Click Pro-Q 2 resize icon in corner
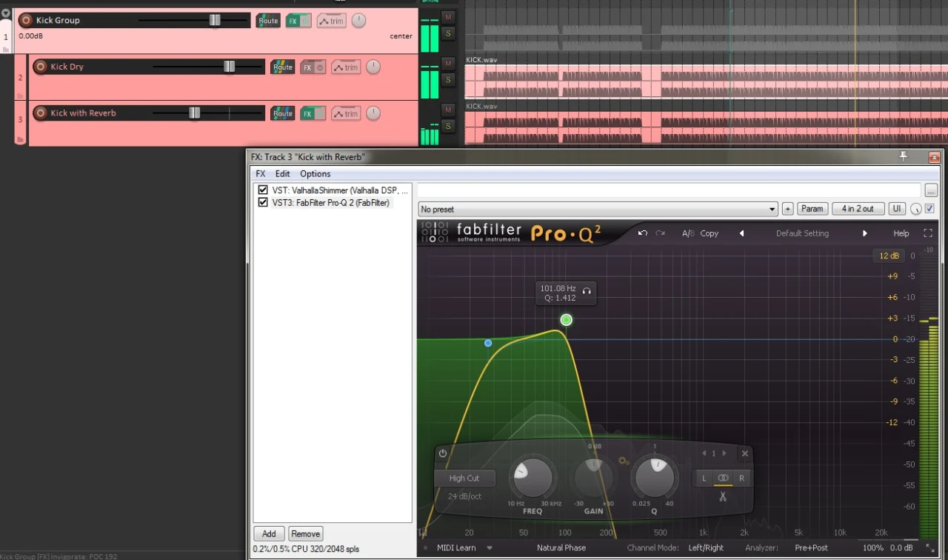This screenshot has height=560, width=948. (x=930, y=548)
